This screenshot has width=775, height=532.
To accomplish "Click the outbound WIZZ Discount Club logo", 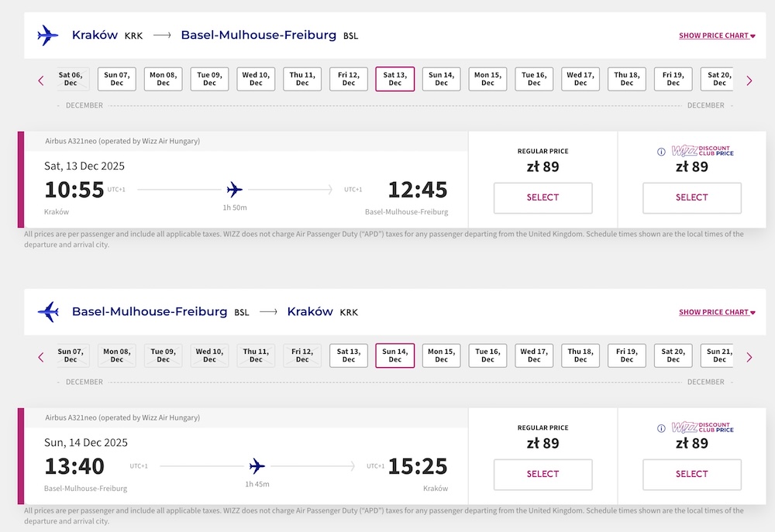I will pyautogui.click(x=702, y=151).
